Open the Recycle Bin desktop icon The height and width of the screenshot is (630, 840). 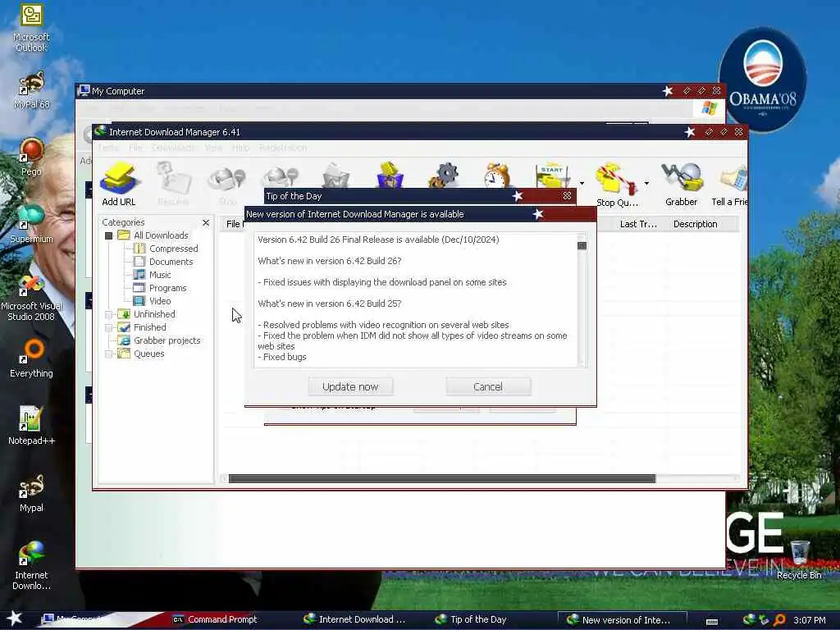coord(799,560)
